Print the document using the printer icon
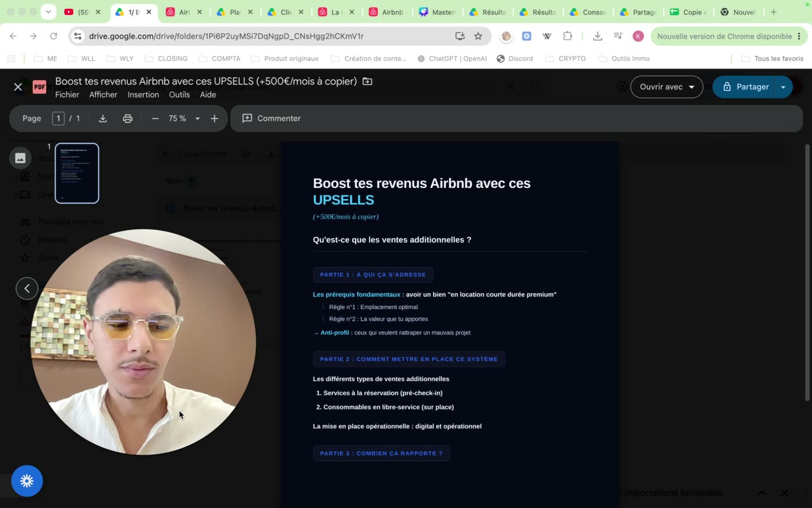Screen dimensions: 812x508 (128, 119)
